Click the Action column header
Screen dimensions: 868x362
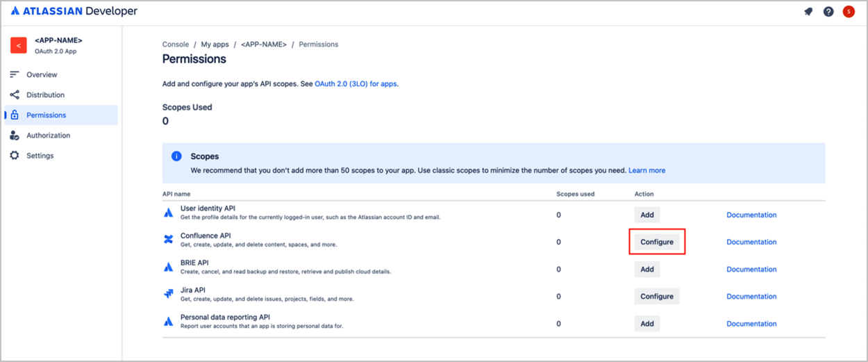(644, 194)
